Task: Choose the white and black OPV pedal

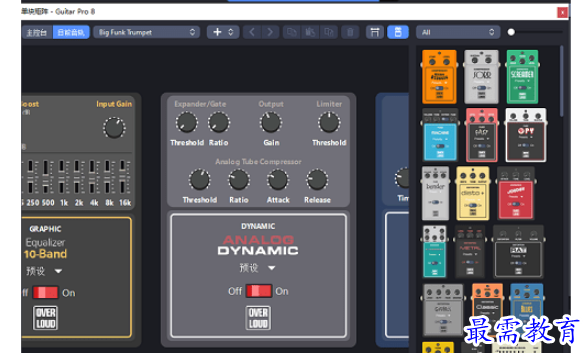Action: click(525, 135)
